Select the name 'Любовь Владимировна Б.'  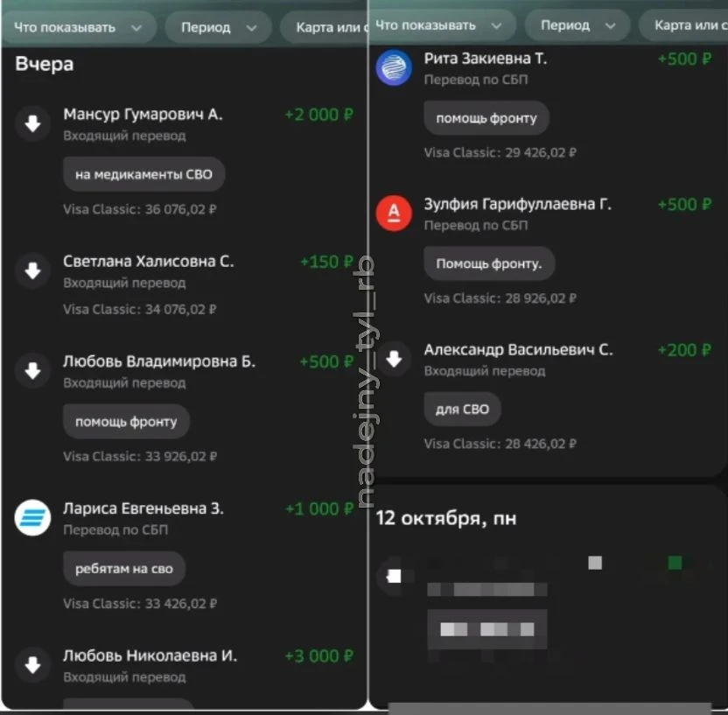159,361
